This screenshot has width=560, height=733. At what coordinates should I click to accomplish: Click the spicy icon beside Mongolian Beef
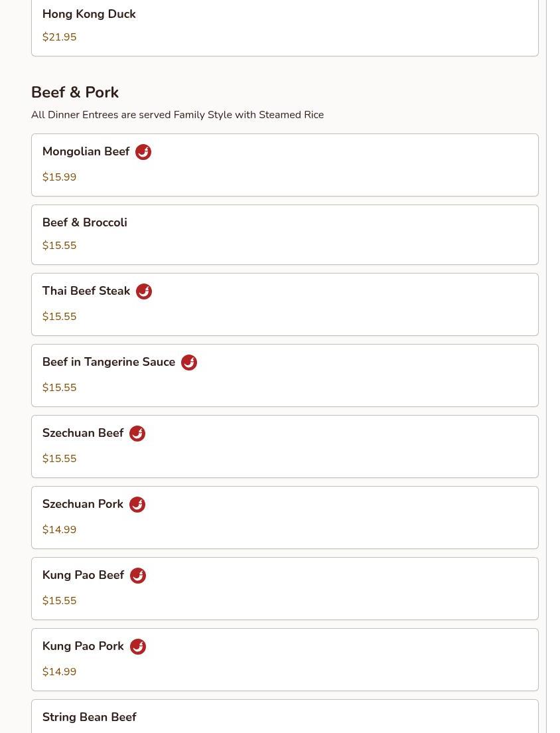pyautogui.click(x=143, y=152)
